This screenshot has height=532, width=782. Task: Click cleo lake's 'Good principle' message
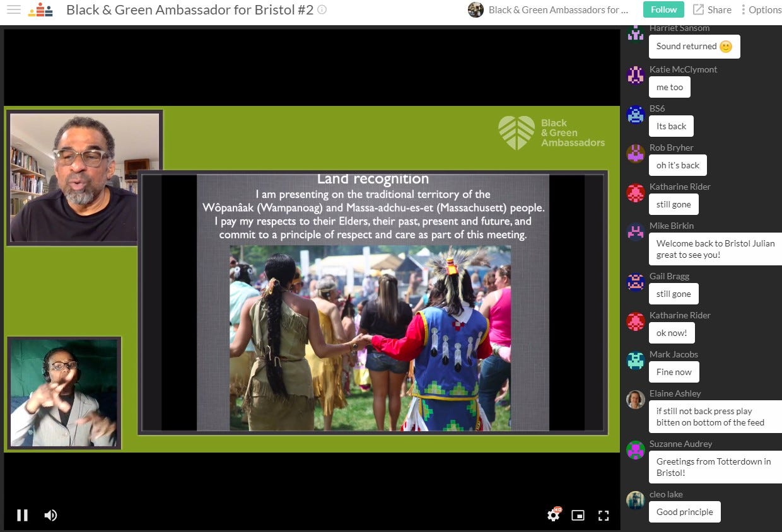pos(685,512)
